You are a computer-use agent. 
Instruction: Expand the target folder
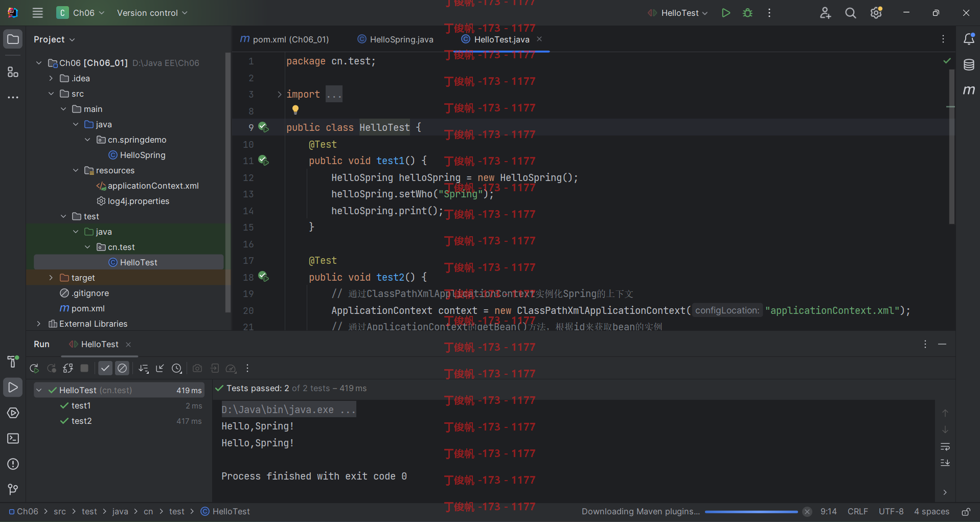point(51,278)
